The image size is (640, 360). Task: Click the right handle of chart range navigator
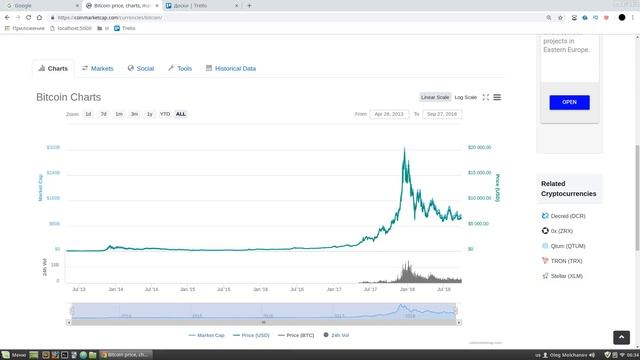(456, 311)
